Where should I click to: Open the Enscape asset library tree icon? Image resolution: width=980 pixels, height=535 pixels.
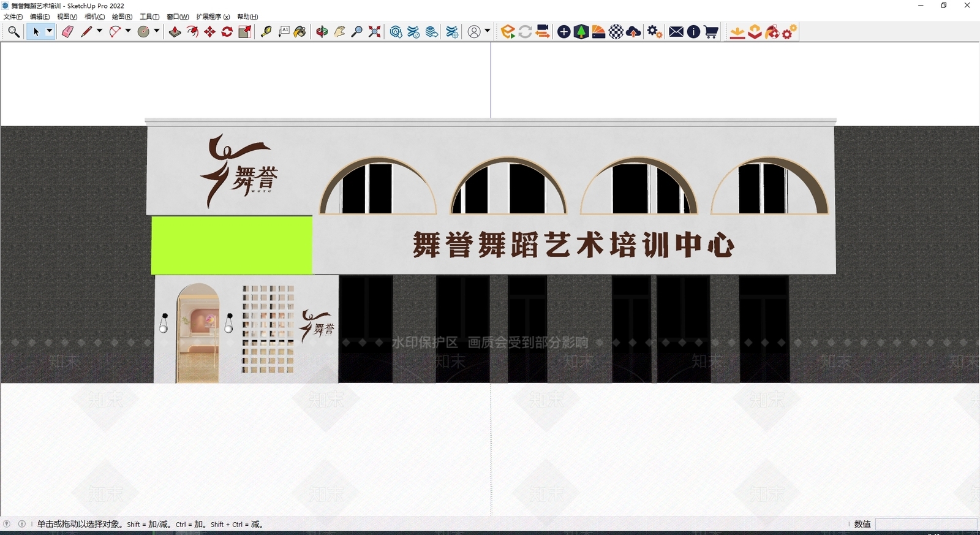pos(581,32)
